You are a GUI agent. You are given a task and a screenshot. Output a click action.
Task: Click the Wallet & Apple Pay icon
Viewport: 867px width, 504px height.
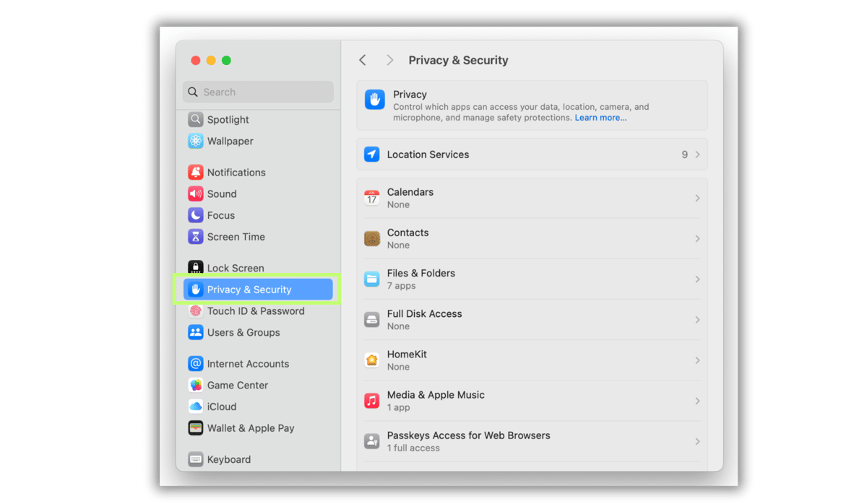[195, 428]
